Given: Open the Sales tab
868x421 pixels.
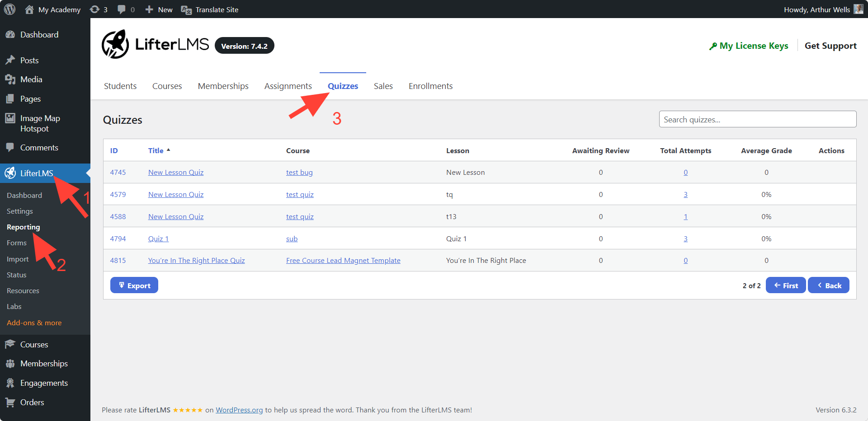Looking at the screenshot, I should coord(383,86).
